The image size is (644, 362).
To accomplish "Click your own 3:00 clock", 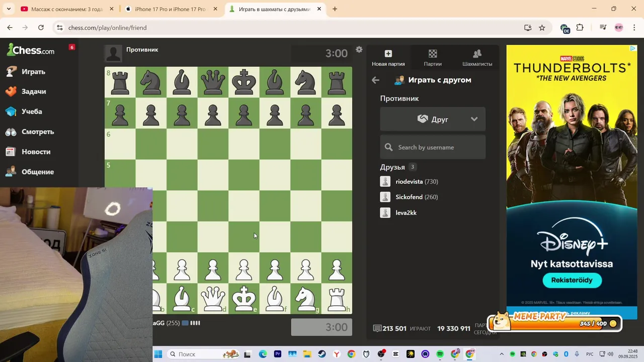I will (321, 327).
